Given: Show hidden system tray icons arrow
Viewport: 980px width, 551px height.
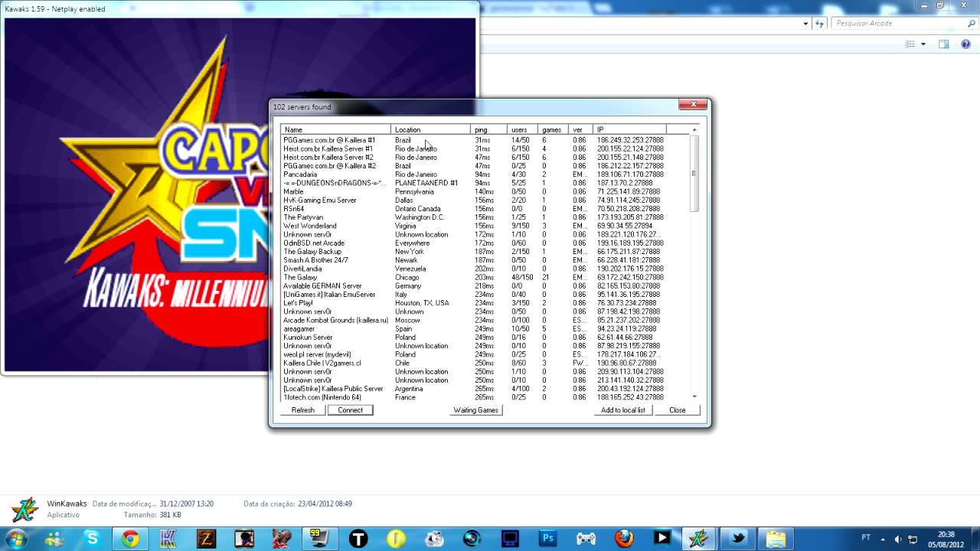Looking at the screenshot, I should tap(882, 539).
